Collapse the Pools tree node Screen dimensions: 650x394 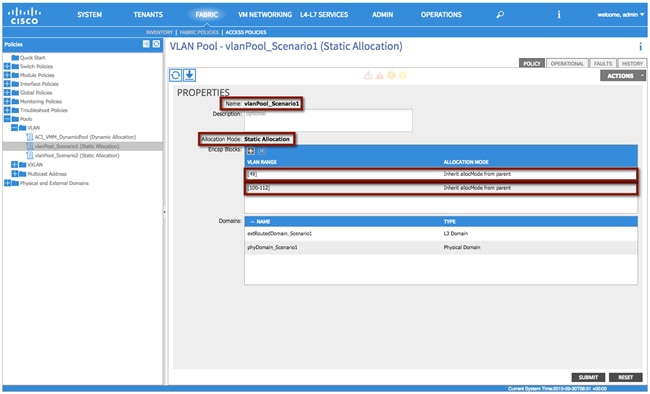(7, 119)
